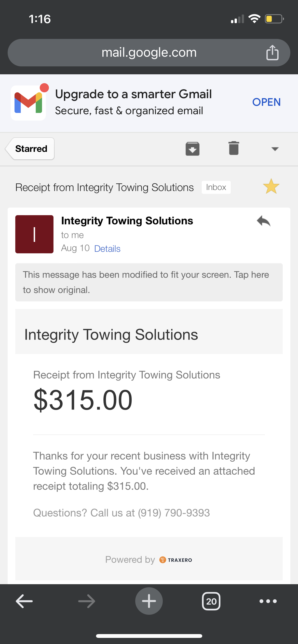298x644 pixels.
Task: Tap the Gmail app logo icon
Action: 28,103
